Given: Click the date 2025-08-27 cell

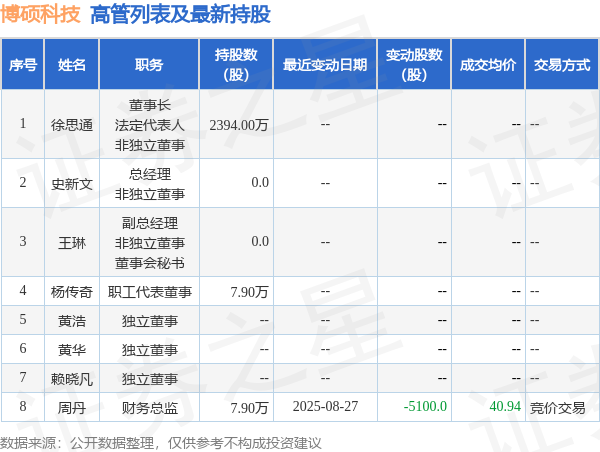Looking at the screenshot, I should tap(325, 406).
